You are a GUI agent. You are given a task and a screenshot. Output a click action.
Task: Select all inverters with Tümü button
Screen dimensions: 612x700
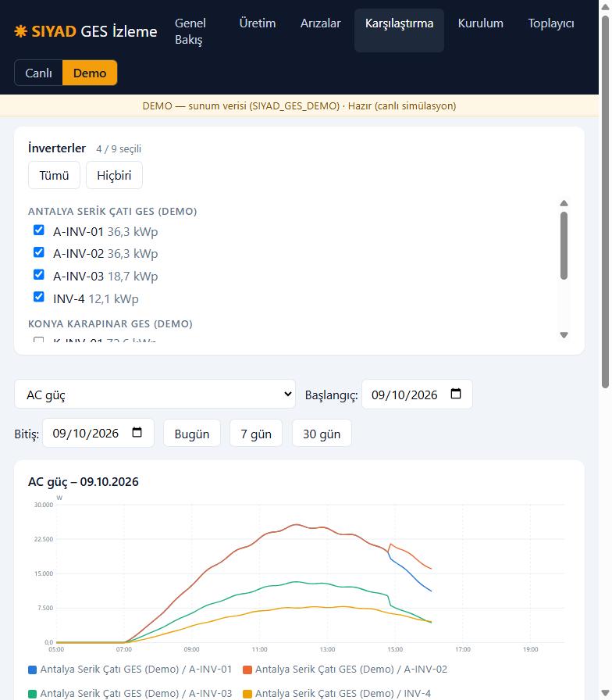54,175
